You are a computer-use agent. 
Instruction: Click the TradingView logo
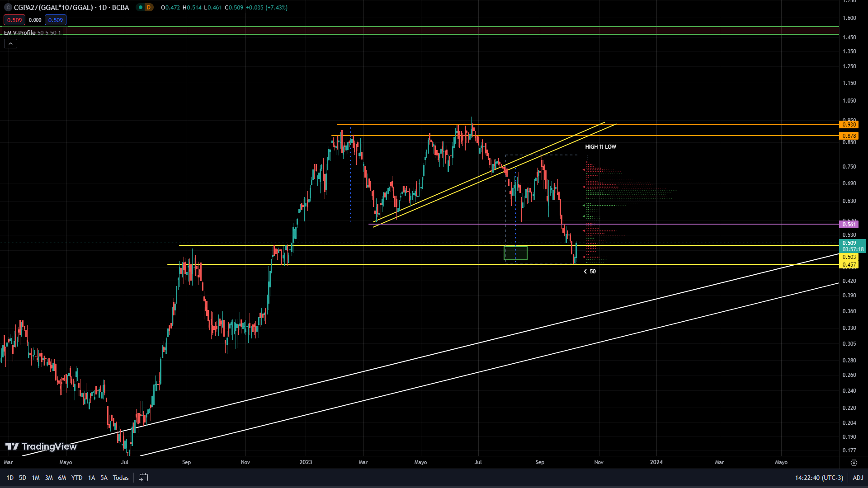point(41,446)
